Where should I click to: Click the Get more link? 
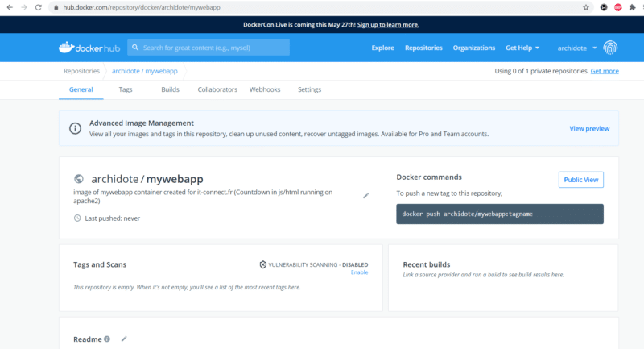pyautogui.click(x=605, y=71)
